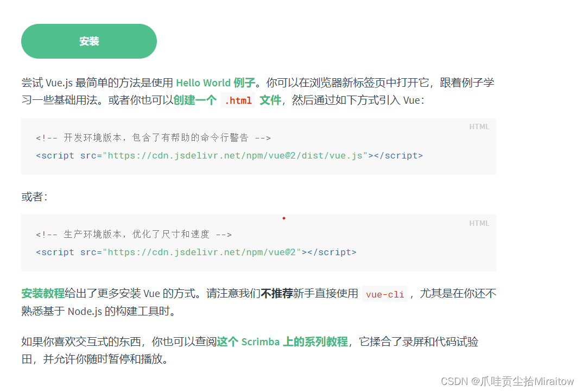This screenshot has width=582, height=392.
Task: Click the HTML label on second code block
Action: coord(479,223)
